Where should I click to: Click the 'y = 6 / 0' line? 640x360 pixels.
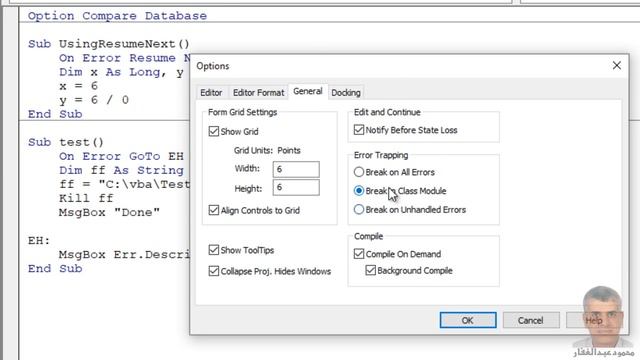pos(94,100)
